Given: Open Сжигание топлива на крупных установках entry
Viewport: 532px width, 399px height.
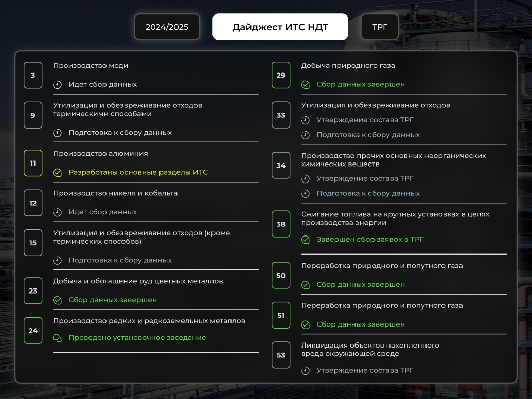Looking at the screenshot, I should tap(395, 219).
